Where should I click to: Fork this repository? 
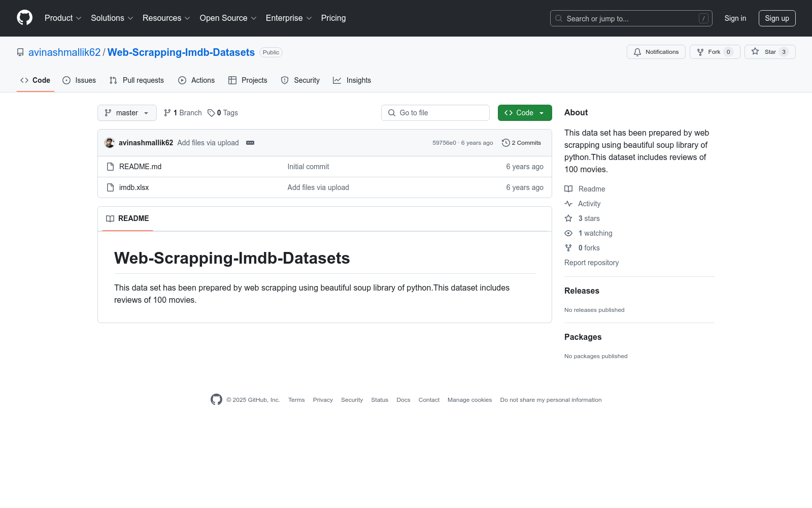pos(715,52)
